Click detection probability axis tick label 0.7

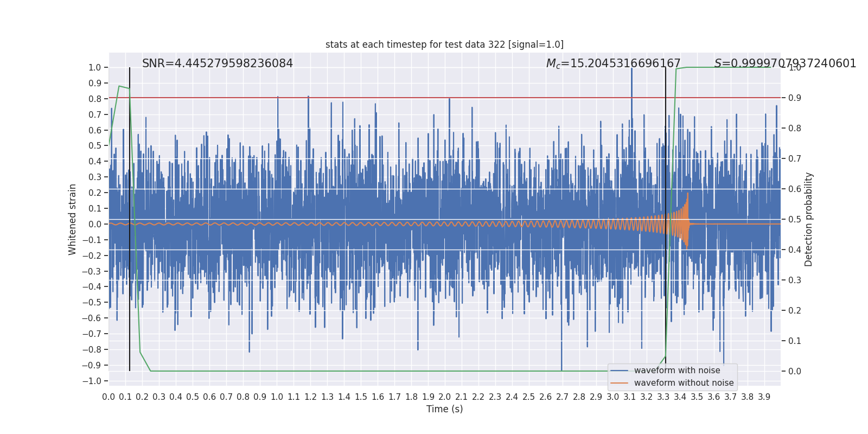(x=795, y=158)
